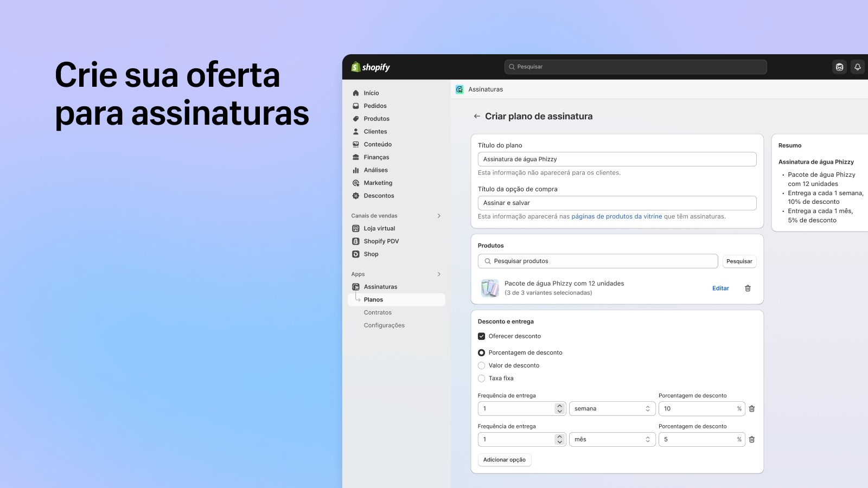The height and width of the screenshot is (488, 868).
Task: Click the Início home icon
Action: tap(356, 93)
